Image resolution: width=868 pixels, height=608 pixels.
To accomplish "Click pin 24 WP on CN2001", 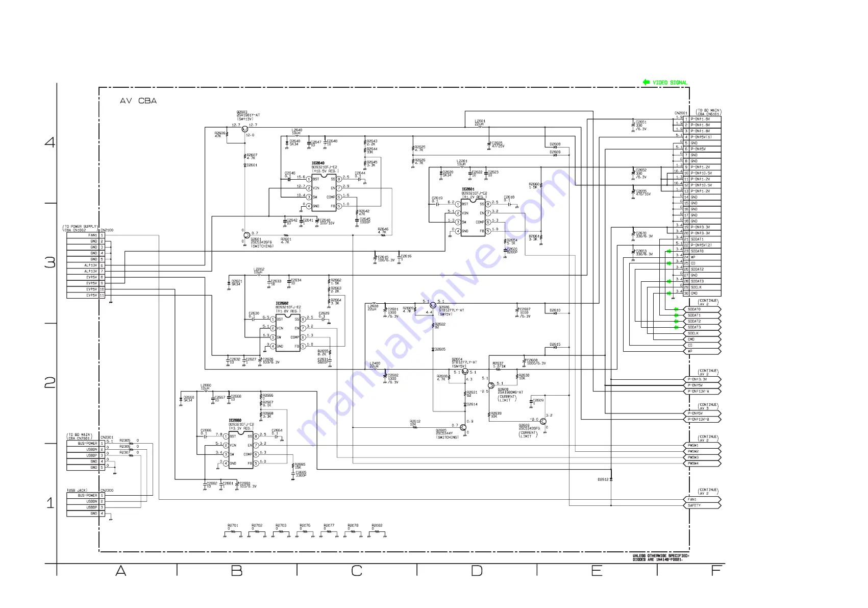I will (x=702, y=257).
